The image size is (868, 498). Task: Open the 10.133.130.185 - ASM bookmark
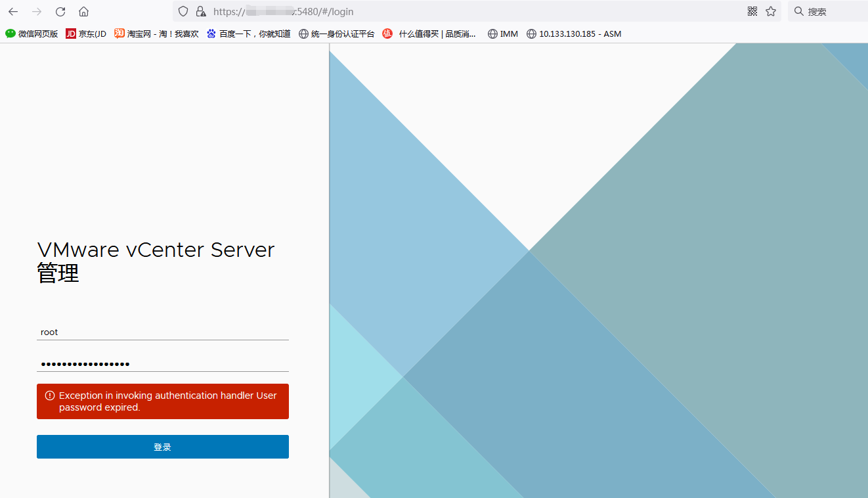(574, 34)
